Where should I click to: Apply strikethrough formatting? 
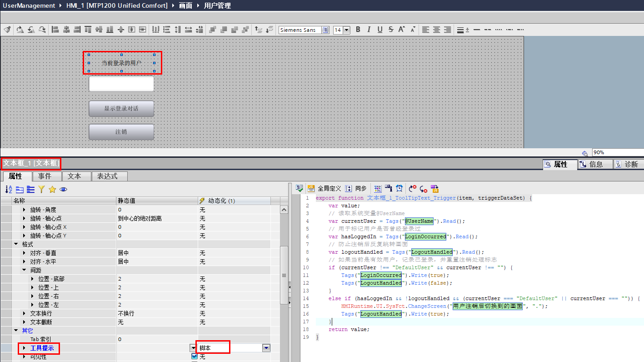click(x=391, y=30)
